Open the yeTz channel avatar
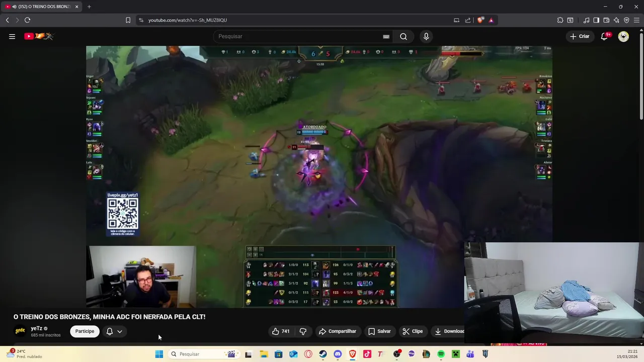 click(20, 331)
